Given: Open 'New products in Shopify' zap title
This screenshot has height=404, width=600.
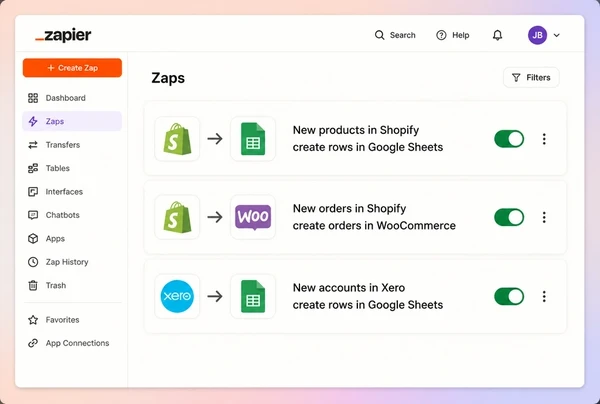Looking at the screenshot, I should point(356,130).
